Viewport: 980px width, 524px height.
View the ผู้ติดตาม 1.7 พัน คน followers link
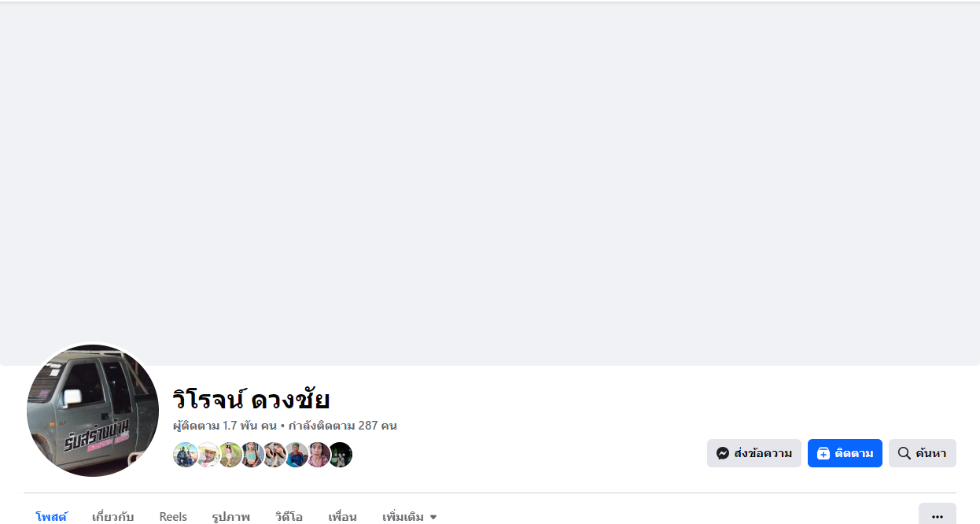[225, 426]
